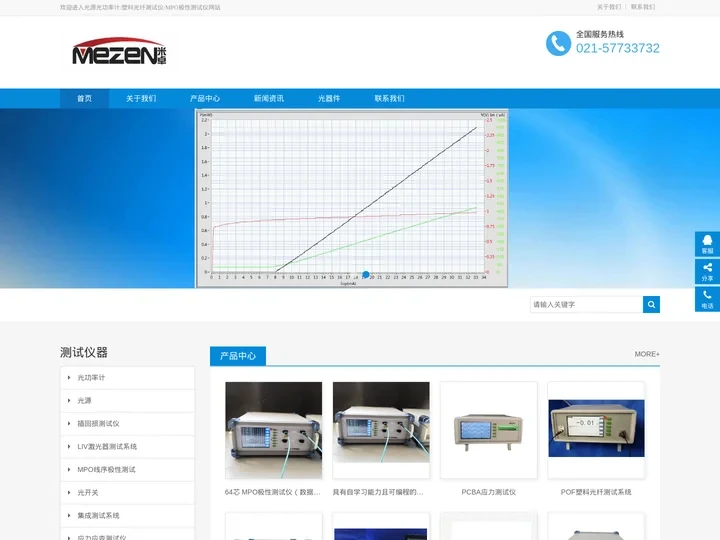
Task: Select the 产品中心 section tab
Action: [x=238, y=356]
